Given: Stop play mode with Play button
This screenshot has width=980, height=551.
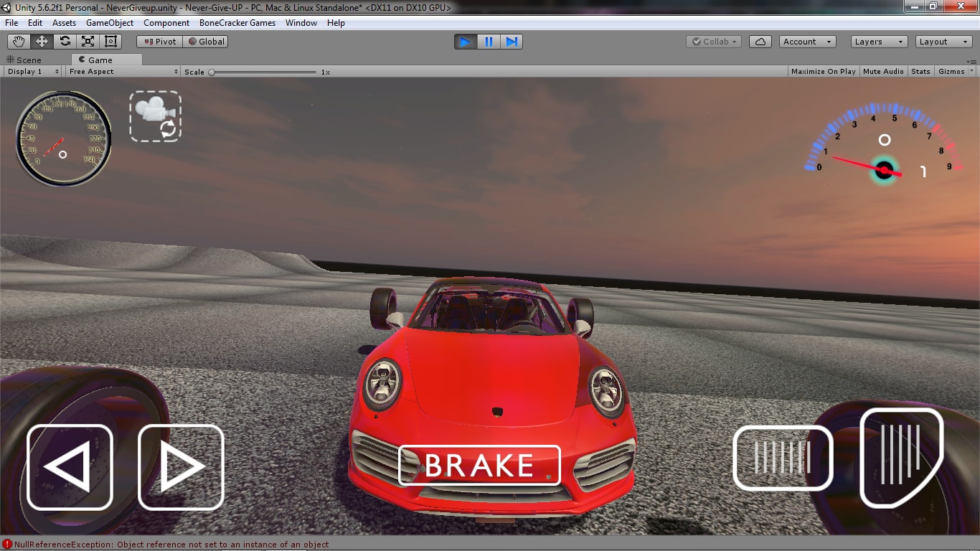Looking at the screenshot, I should click(466, 42).
